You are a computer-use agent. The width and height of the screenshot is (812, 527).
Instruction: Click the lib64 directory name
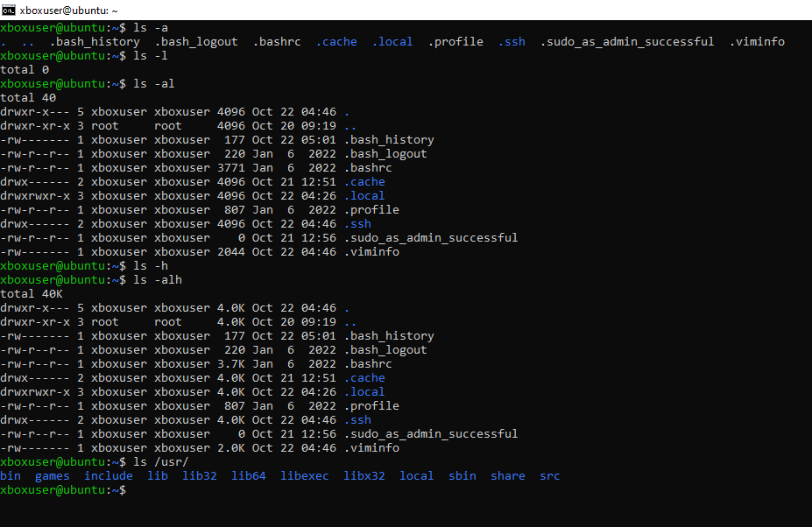249,476
